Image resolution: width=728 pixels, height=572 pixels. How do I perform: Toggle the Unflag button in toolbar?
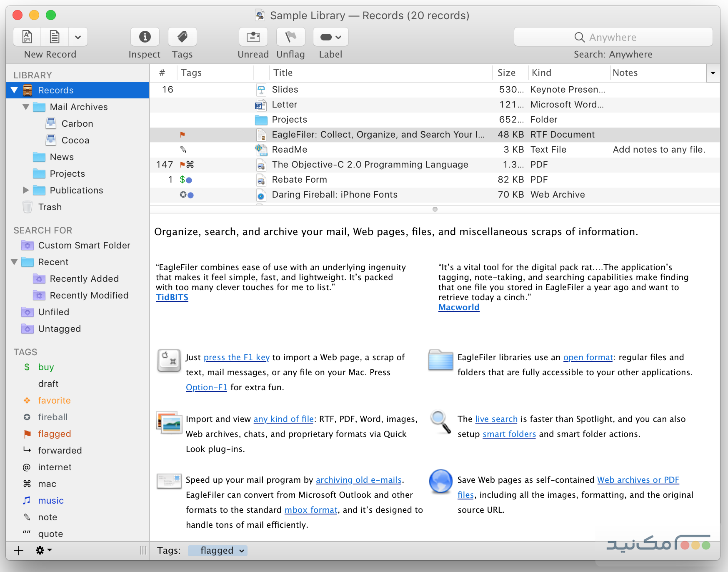(290, 37)
